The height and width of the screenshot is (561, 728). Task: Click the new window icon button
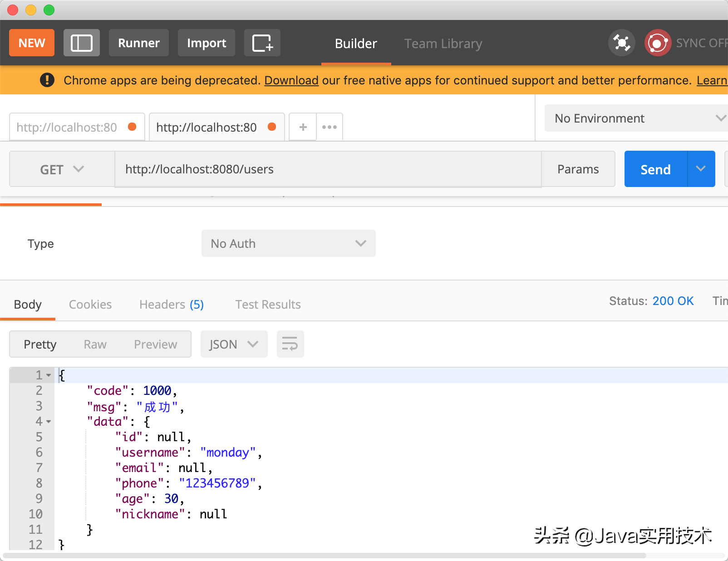[262, 43]
